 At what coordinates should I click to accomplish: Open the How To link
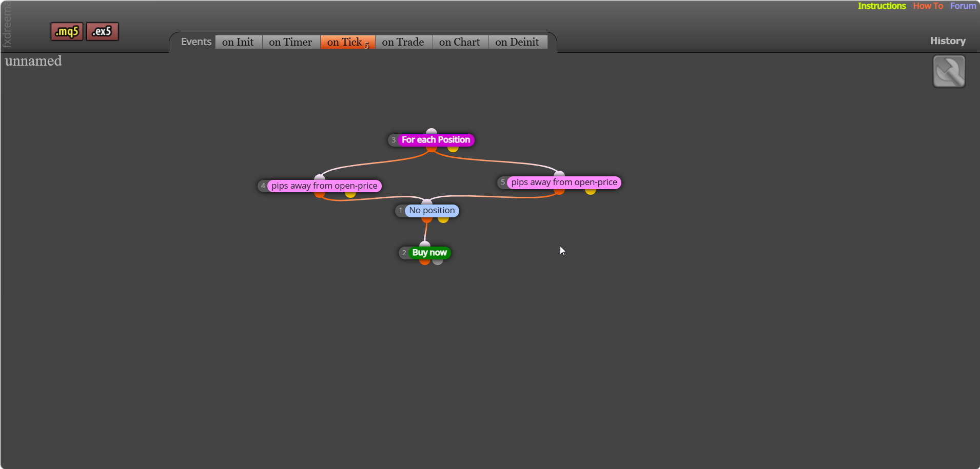tap(928, 6)
